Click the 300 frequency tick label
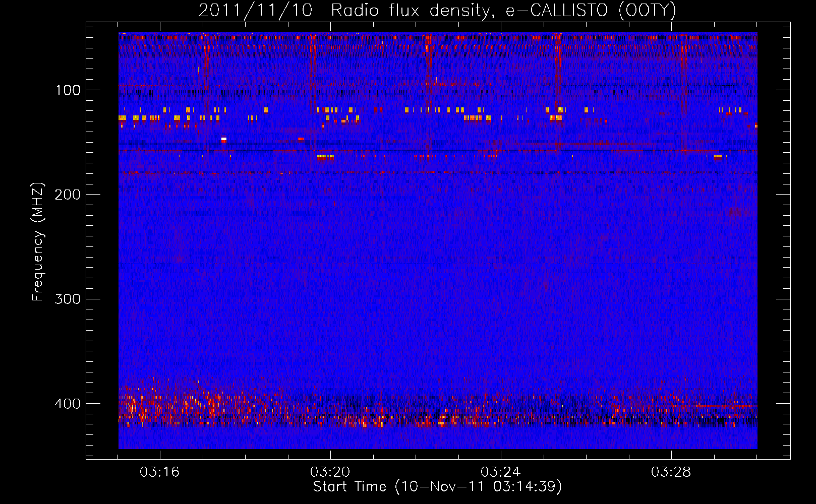Viewport: 816px width, 504px height. (68, 299)
